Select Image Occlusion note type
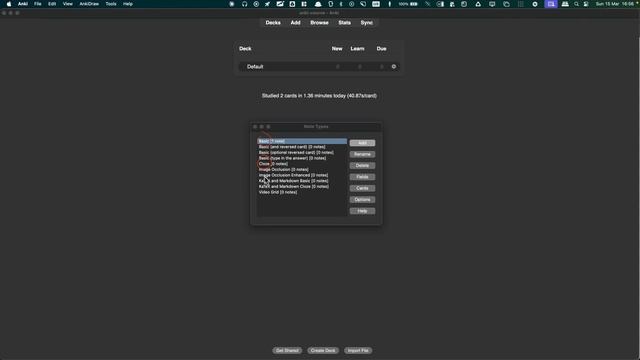640x360 pixels. [x=302, y=170]
